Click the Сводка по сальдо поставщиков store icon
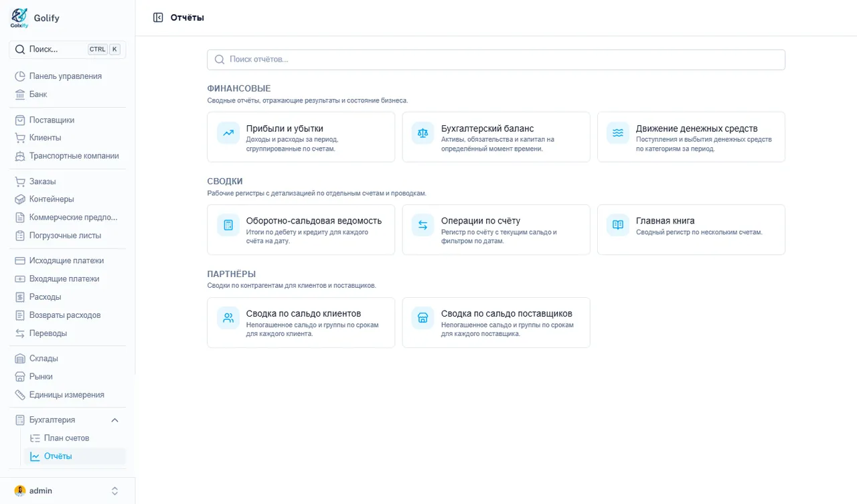 click(422, 318)
